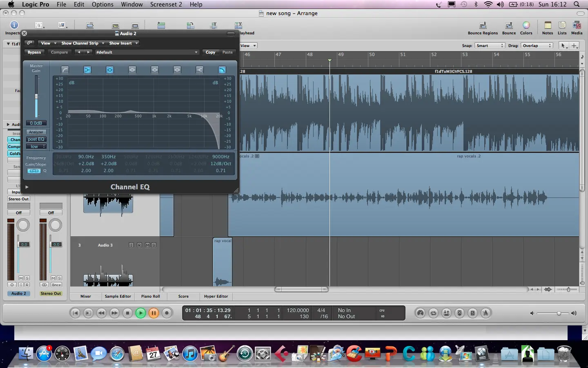Open the Lists panel icon
Viewport: 588px width, 368px height.
[x=562, y=25]
